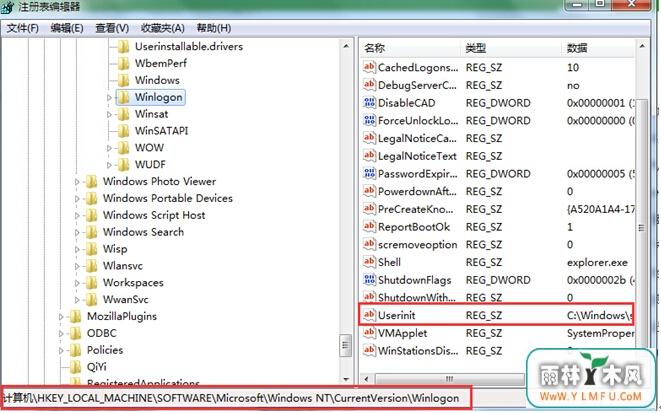The width and height of the screenshot is (661, 413).
Task: Click the Winlogon folder icon
Action: [124, 97]
